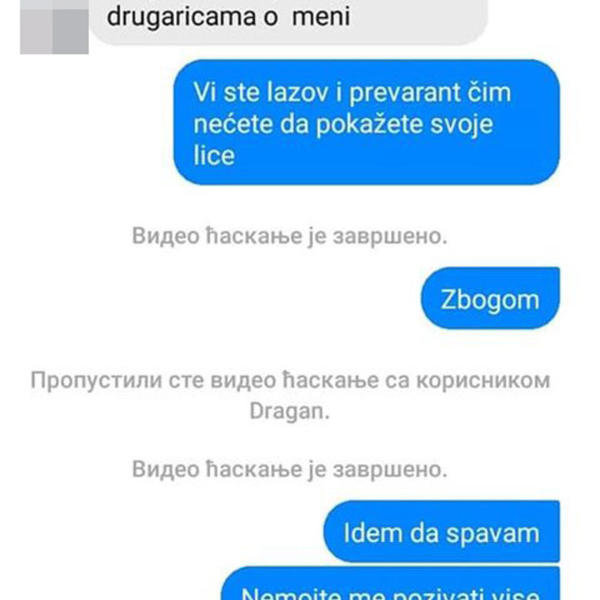Click 'Vi ste lazov' first line of message
This screenshot has height=600, width=600.
pos(261,92)
